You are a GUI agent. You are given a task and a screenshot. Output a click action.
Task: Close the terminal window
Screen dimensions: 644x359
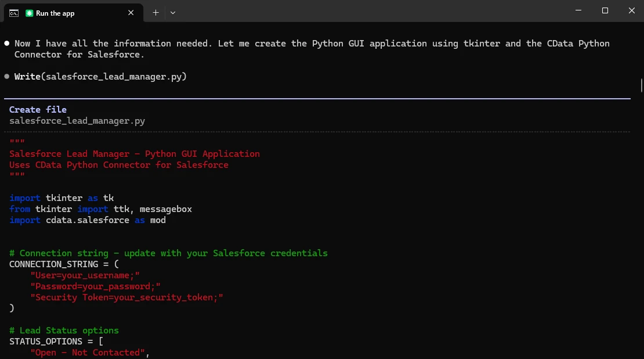point(632,10)
